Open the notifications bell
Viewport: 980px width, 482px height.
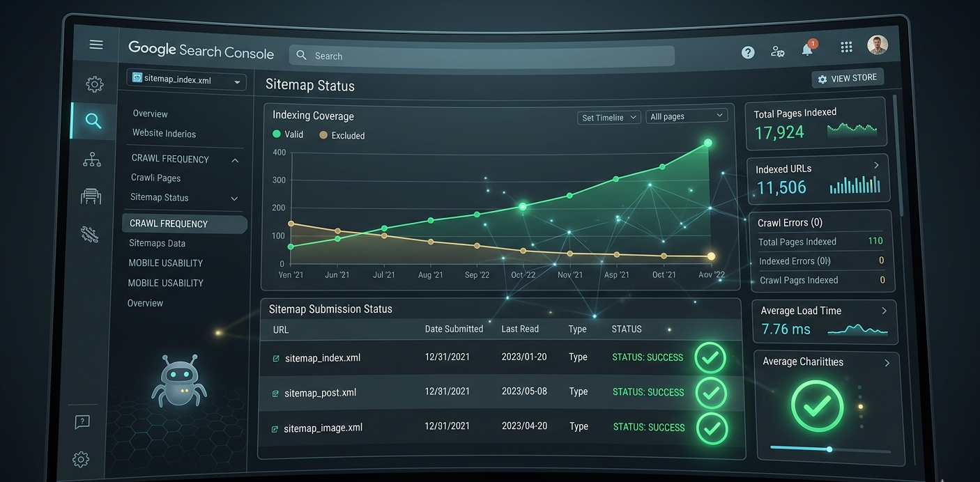click(x=808, y=49)
